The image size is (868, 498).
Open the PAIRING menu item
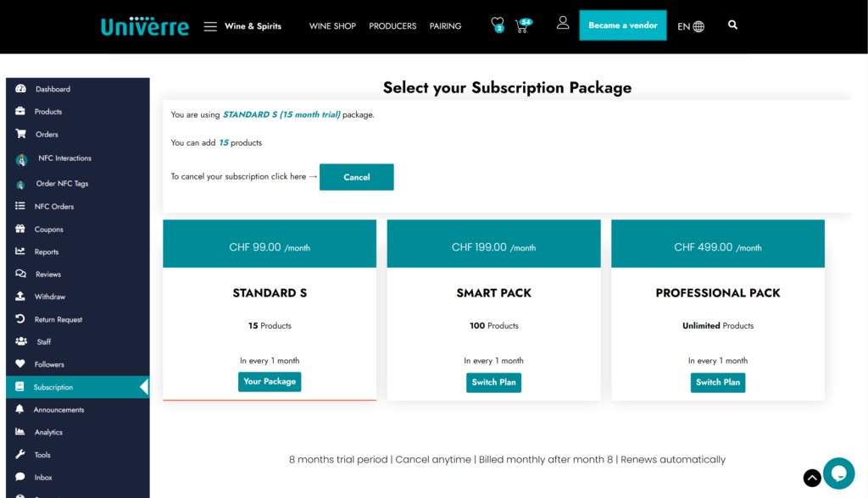click(445, 26)
